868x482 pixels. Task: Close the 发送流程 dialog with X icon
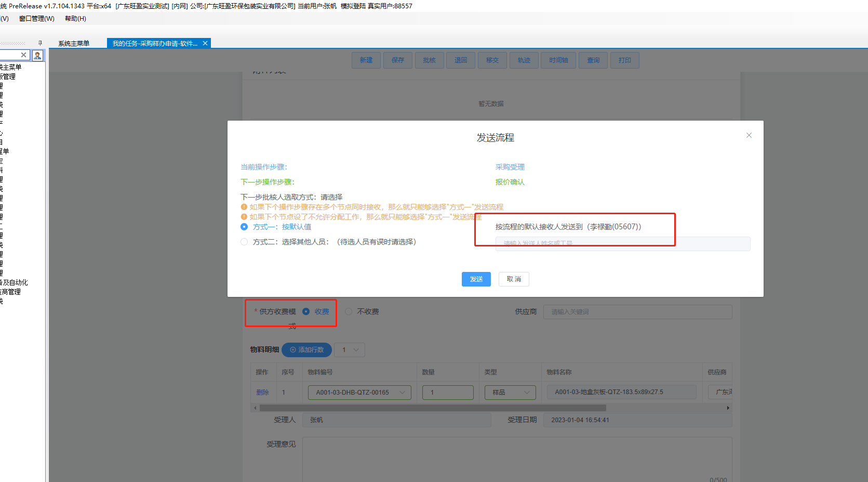pyautogui.click(x=749, y=135)
